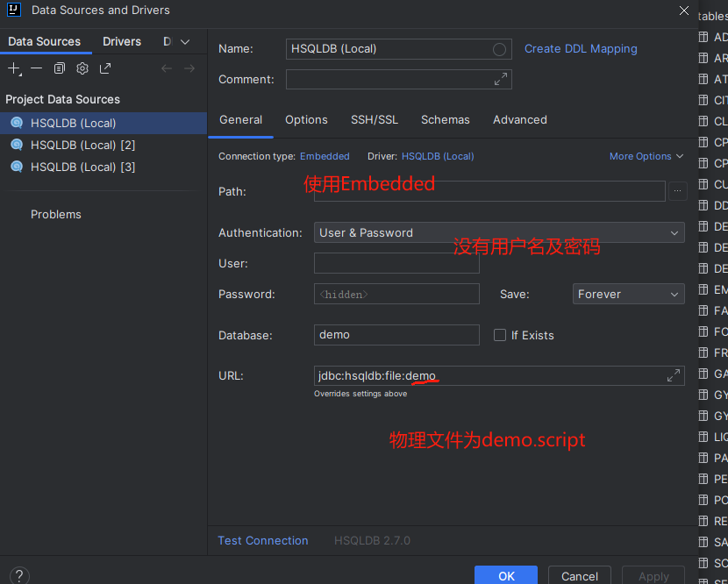Add a new data source with plus icon

click(14, 68)
